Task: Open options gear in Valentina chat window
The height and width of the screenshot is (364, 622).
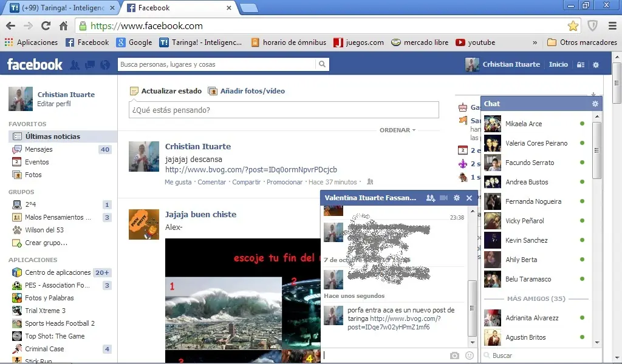Action: 457,198
